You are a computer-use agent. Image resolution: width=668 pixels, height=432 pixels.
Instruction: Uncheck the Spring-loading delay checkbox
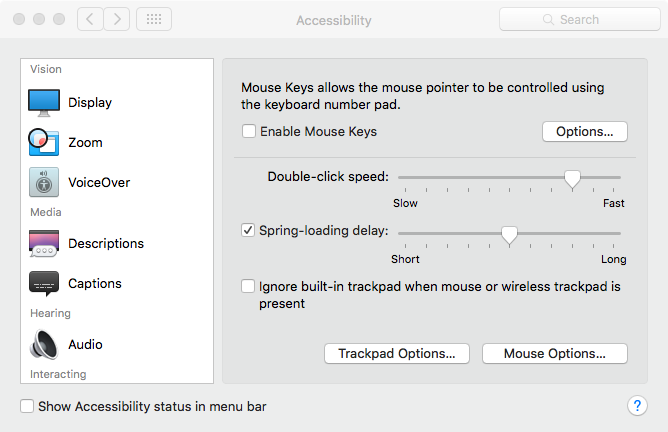point(248,230)
